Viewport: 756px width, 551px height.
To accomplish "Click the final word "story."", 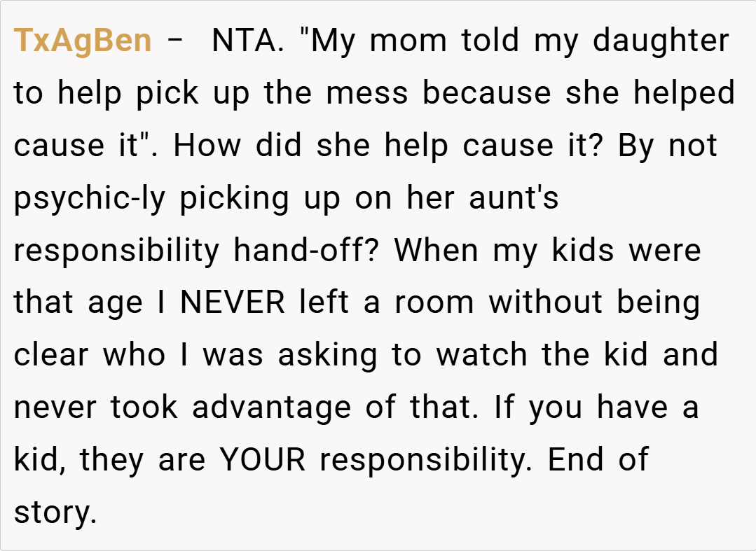I will 55,512.
